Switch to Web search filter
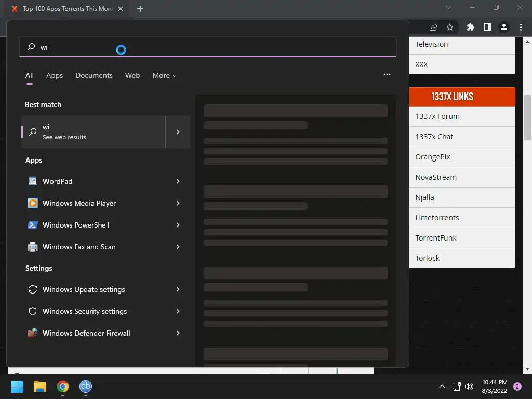 tap(132, 75)
